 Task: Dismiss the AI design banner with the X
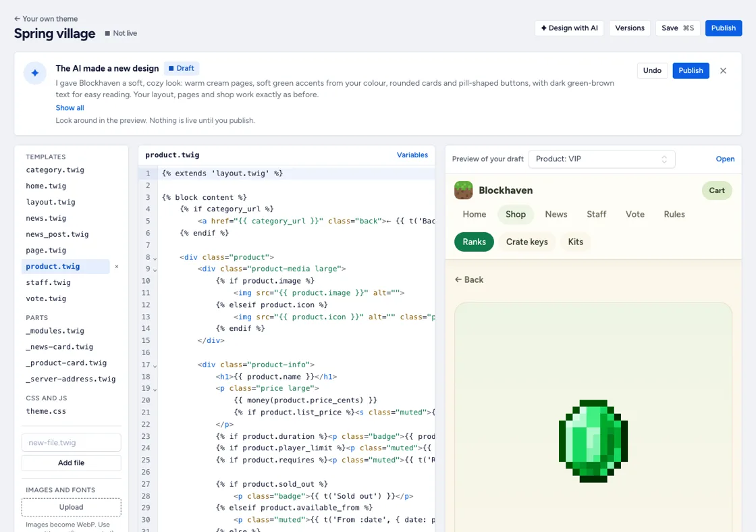click(723, 70)
